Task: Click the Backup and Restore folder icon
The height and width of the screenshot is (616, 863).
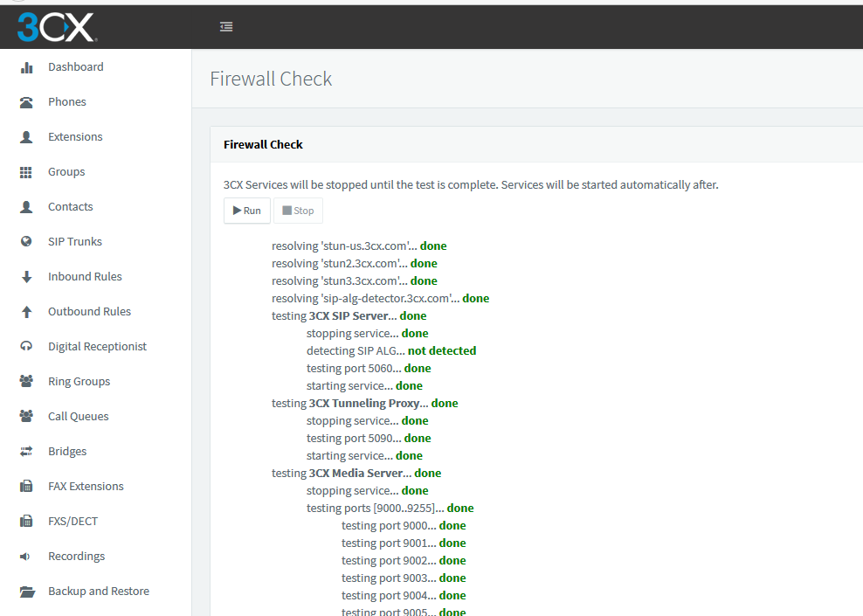Action: coord(27,592)
